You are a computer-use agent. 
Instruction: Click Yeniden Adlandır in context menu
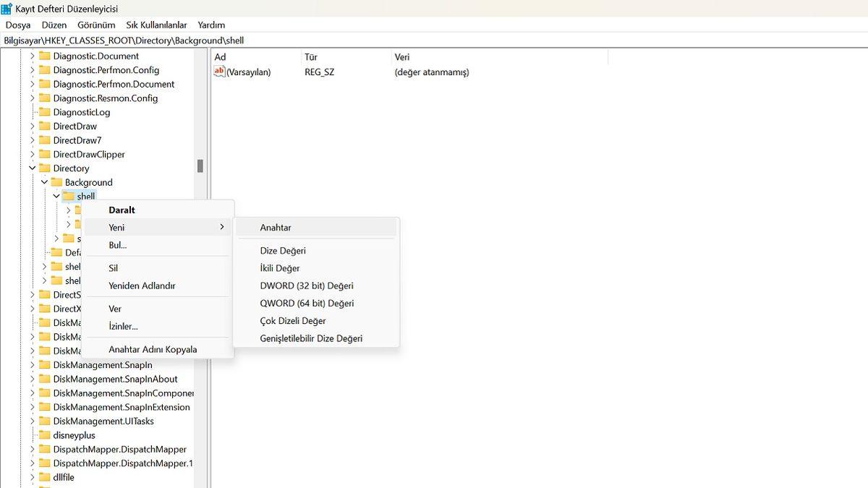142,286
